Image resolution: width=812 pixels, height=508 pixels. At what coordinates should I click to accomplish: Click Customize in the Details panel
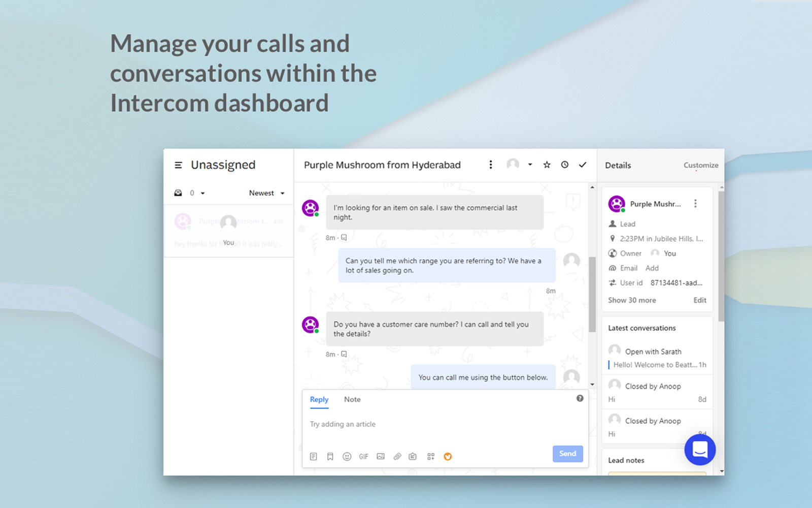701,165
